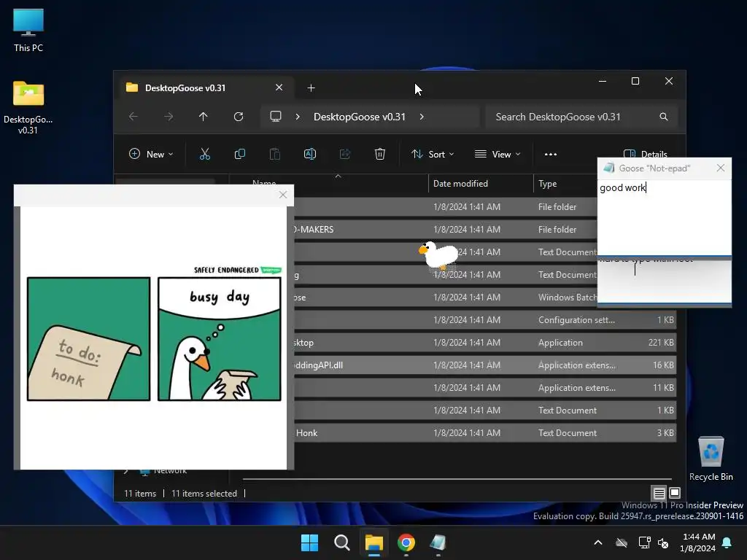Click the Cut scissors icon in toolbar
747x560 pixels.
(205, 154)
